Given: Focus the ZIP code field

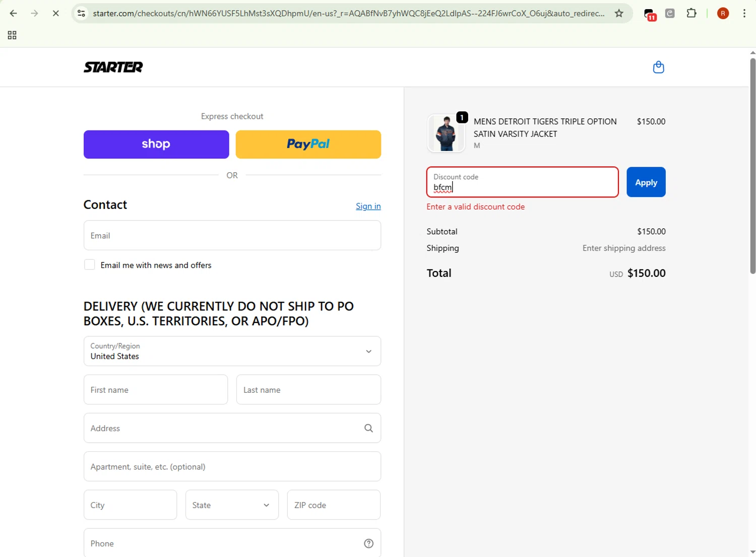Looking at the screenshot, I should (334, 505).
